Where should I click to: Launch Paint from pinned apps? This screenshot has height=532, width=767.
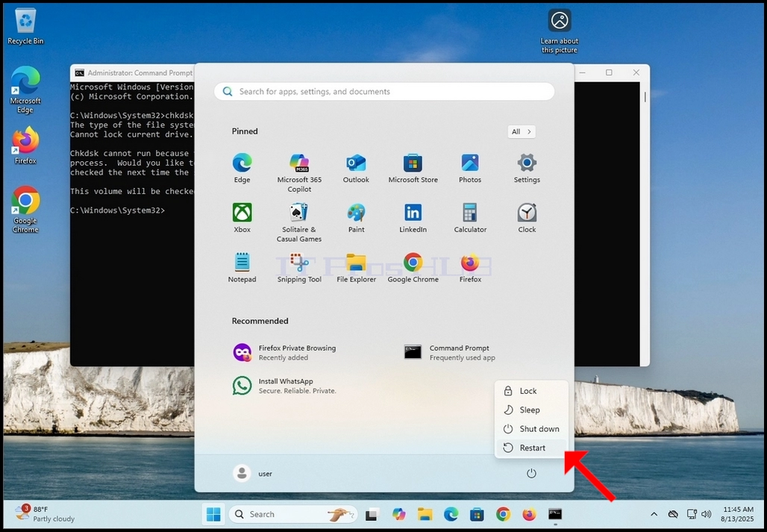(x=356, y=218)
